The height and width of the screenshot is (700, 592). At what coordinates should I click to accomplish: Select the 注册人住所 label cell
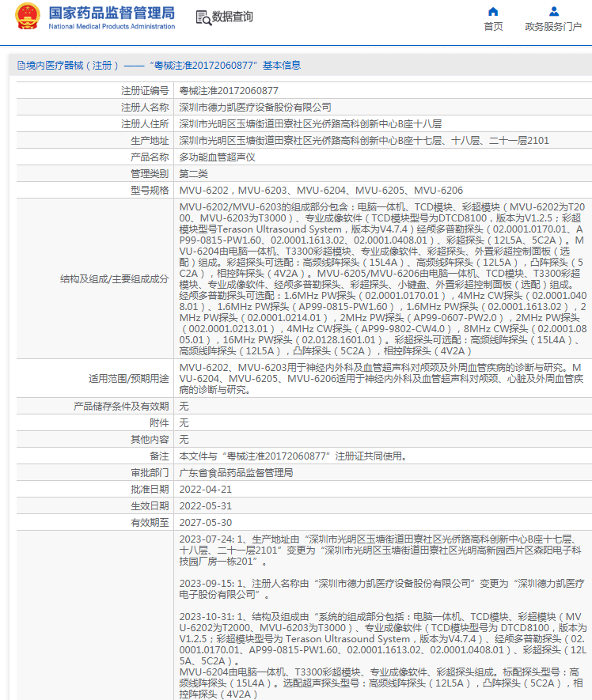click(145, 123)
